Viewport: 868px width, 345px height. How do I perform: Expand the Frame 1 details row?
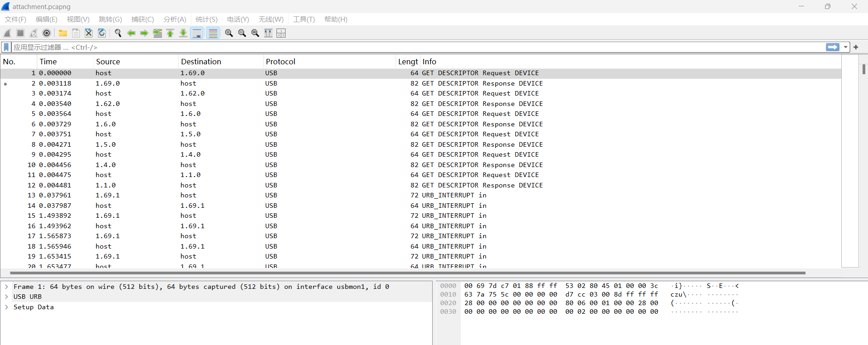pos(7,287)
